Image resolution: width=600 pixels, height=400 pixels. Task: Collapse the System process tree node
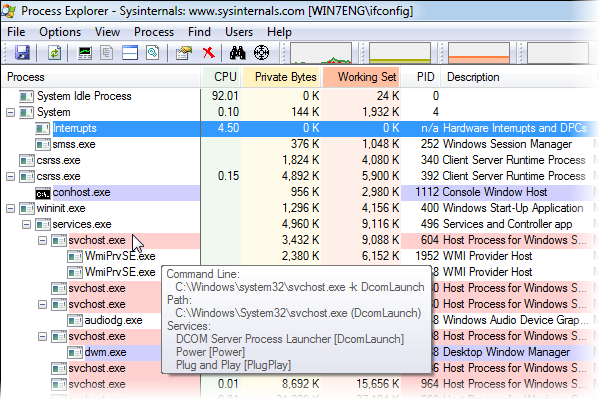(x=10, y=112)
